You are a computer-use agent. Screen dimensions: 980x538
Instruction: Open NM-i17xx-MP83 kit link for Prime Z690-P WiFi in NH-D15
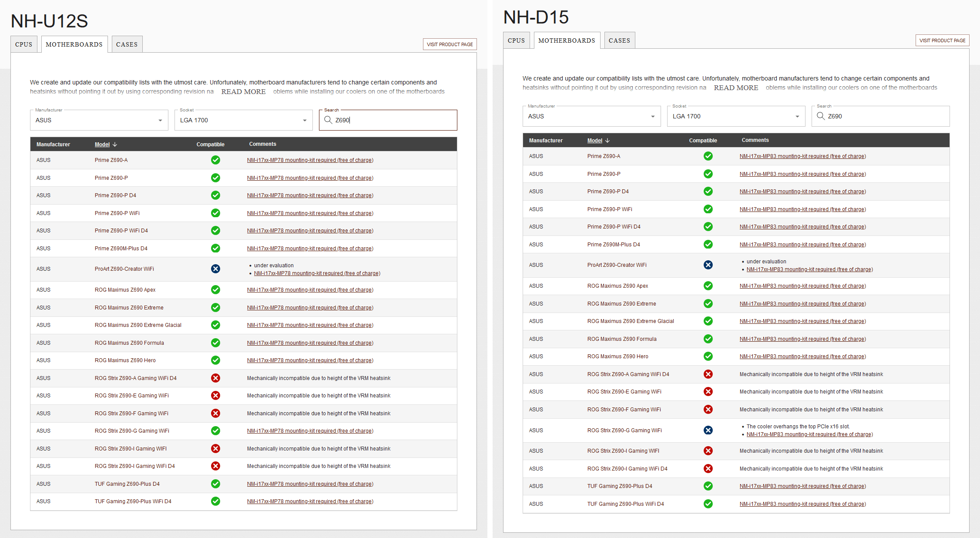pyautogui.click(x=803, y=209)
